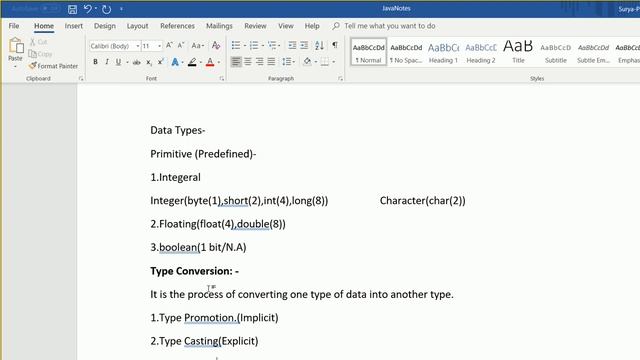Open the font color dropdown arrow
The height and width of the screenshot is (360, 640).
(x=219, y=62)
